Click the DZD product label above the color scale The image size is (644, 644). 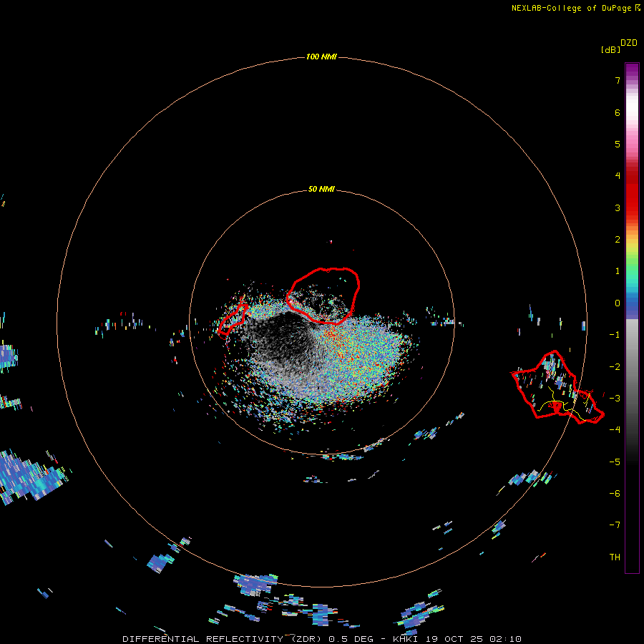point(629,43)
